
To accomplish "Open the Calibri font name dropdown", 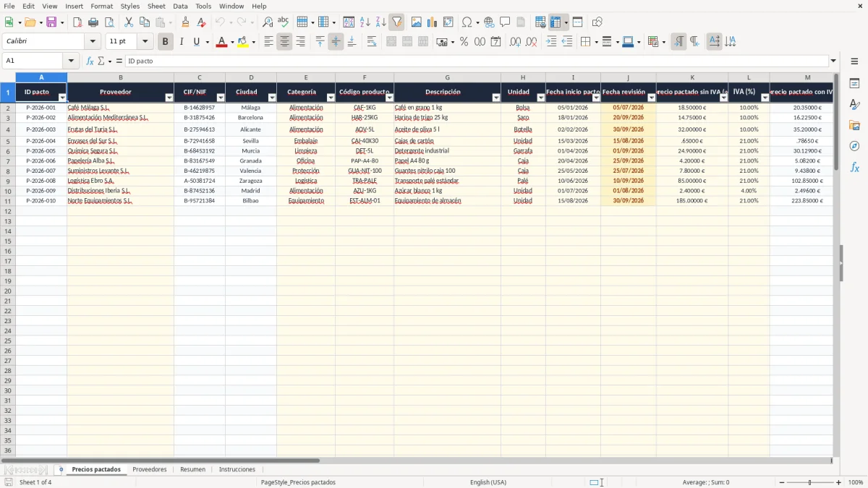I will click(92, 42).
